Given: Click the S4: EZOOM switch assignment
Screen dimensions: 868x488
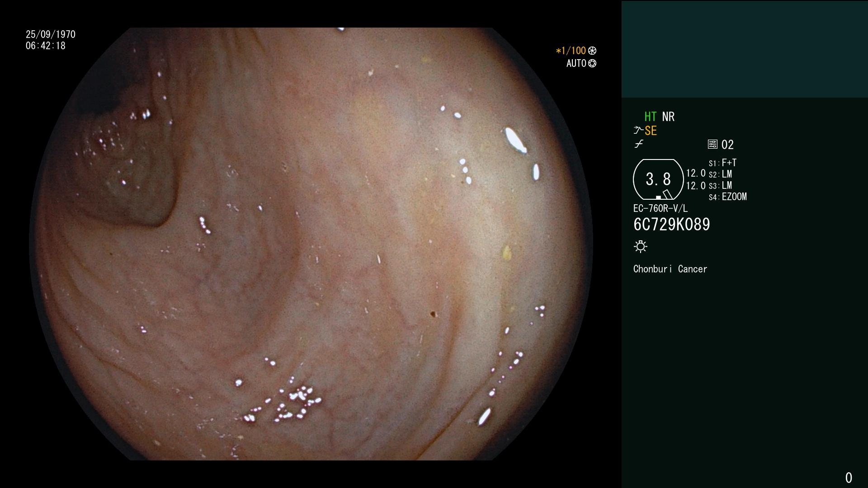Looking at the screenshot, I should [x=728, y=197].
